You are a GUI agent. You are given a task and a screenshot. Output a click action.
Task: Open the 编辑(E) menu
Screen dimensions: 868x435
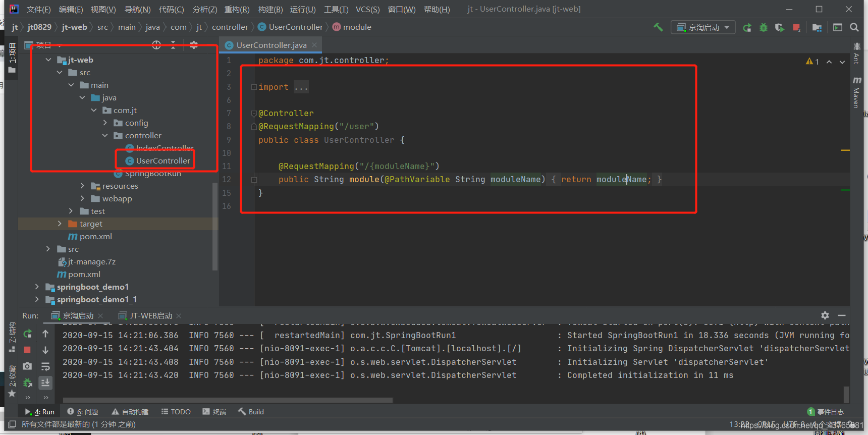(71, 9)
